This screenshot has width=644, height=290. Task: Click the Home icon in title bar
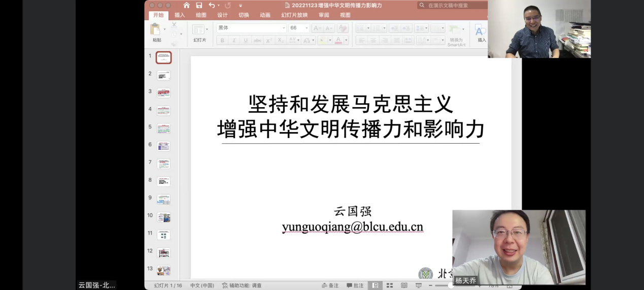click(186, 5)
